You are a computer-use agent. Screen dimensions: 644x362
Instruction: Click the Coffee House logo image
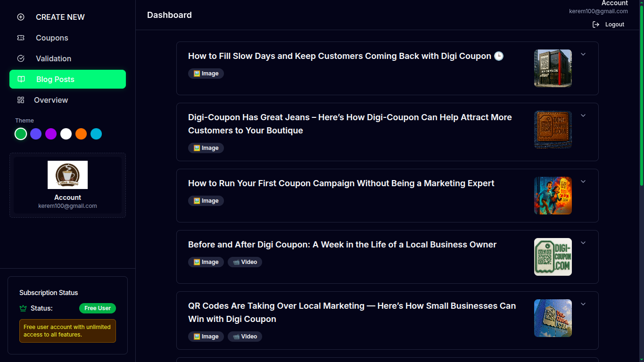point(67,175)
